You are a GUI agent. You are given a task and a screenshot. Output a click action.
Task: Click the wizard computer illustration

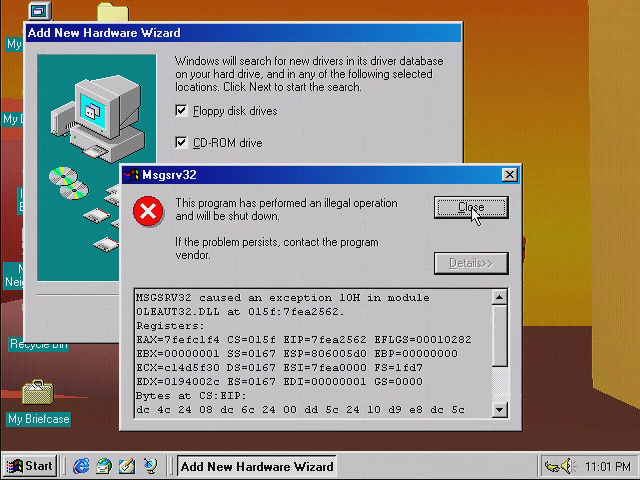[x=96, y=167]
